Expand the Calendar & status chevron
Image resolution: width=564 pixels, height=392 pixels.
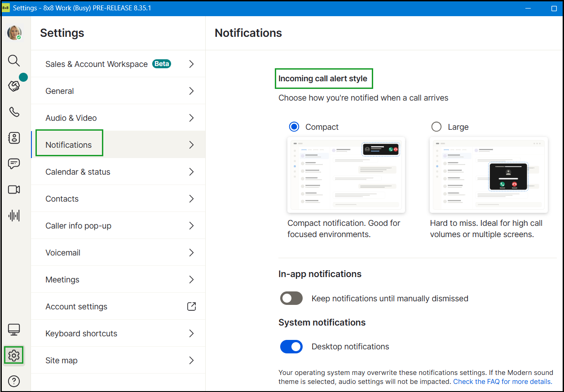point(191,172)
